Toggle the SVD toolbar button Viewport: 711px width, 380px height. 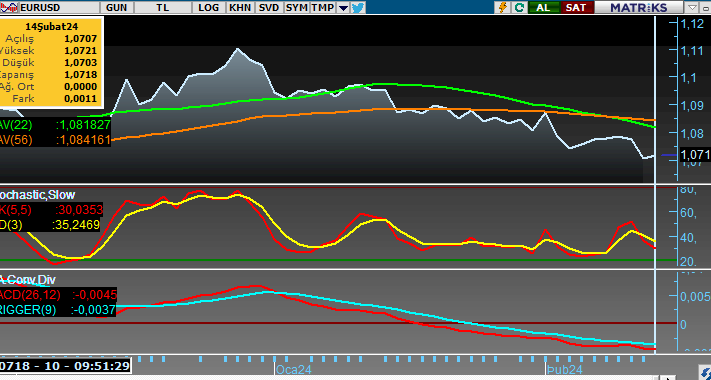click(x=269, y=7)
